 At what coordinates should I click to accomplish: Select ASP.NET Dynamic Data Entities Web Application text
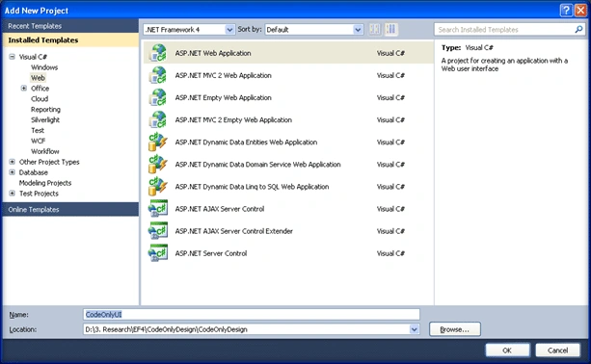tap(246, 142)
